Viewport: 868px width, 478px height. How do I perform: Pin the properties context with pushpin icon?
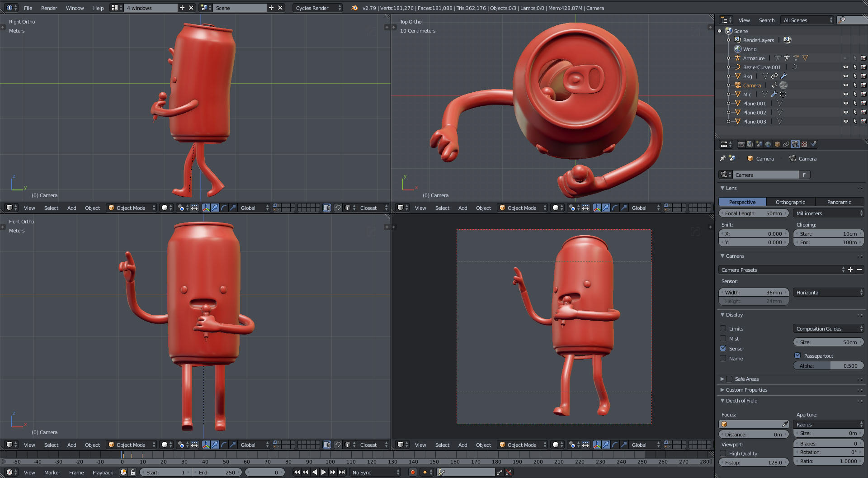[x=722, y=158]
